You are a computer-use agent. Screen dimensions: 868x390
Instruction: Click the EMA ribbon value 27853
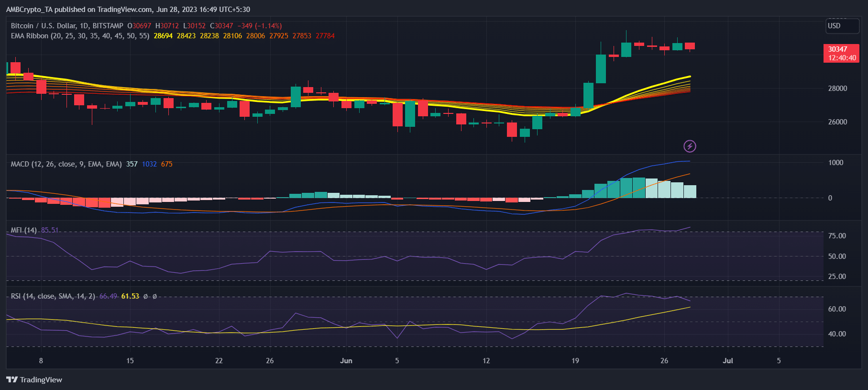302,36
